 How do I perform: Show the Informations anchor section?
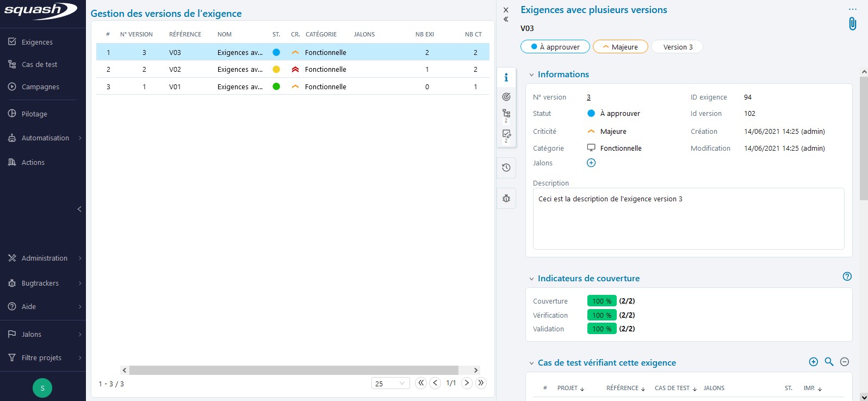506,77
